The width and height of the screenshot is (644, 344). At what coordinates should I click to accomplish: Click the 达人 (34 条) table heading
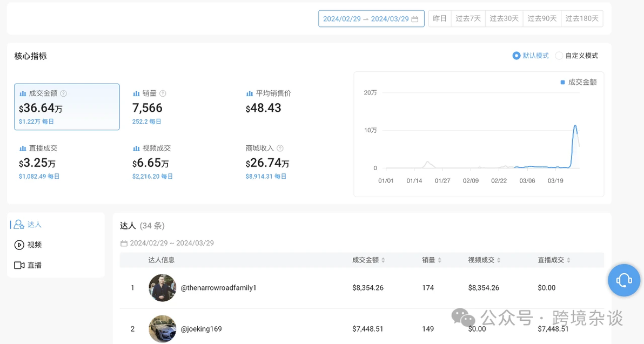[x=142, y=226]
